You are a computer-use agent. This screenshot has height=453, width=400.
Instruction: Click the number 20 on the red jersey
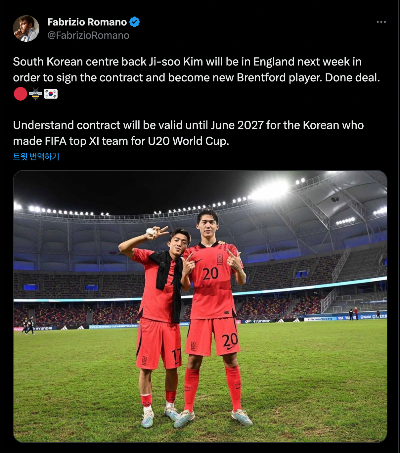211,273
